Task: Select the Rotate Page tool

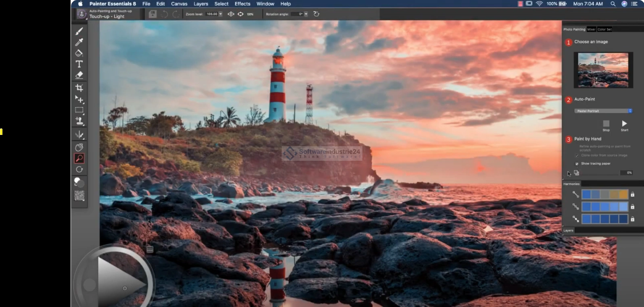Action: 79,170
